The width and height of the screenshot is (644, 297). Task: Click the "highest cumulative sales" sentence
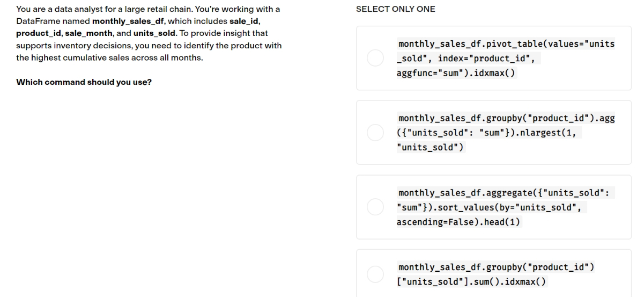[109, 57]
